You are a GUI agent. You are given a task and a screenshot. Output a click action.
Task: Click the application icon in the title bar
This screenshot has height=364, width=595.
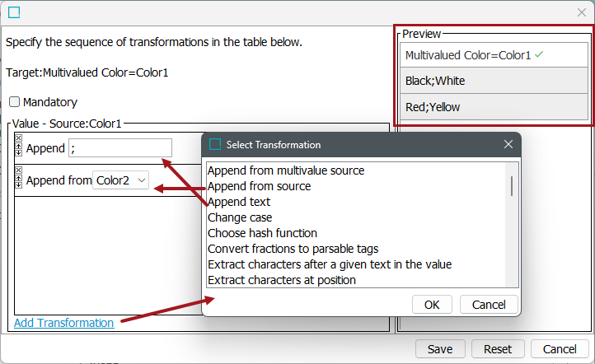pyautogui.click(x=14, y=12)
